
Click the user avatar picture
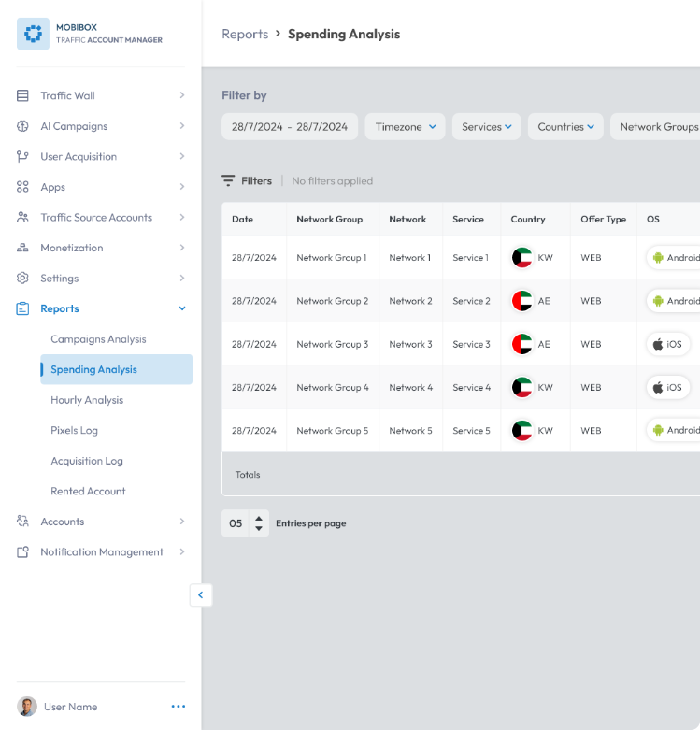coord(27,707)
